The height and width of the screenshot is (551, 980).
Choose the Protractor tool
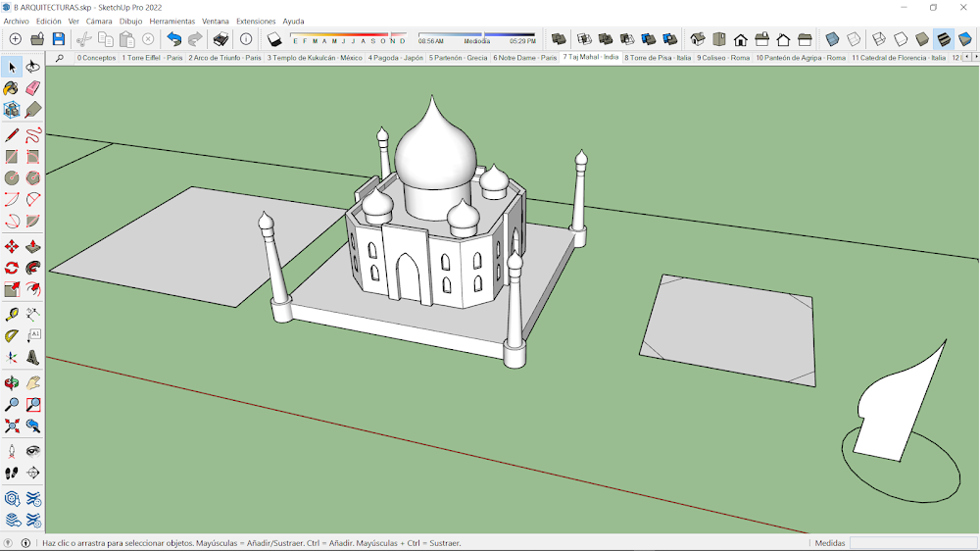[12, 336]
